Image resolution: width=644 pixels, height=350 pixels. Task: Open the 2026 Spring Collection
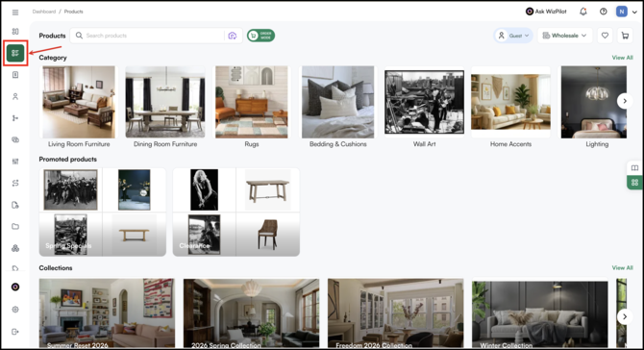click(x=252, y=313)
